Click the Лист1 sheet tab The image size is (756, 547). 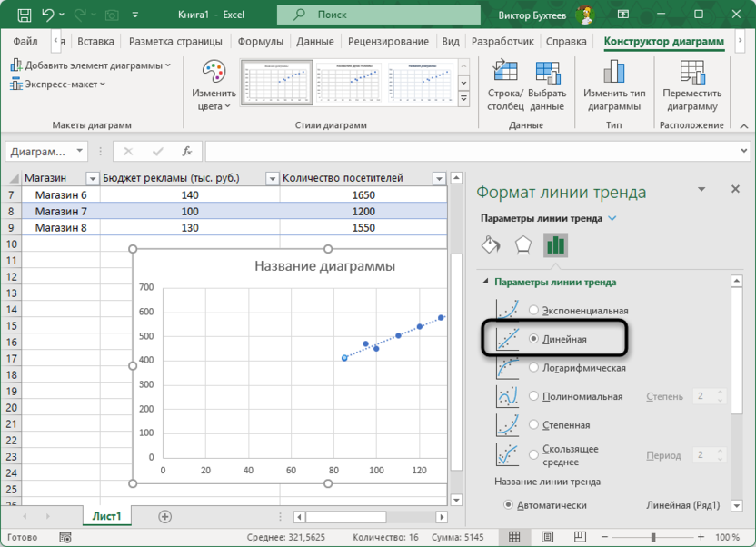pos(107,516)
